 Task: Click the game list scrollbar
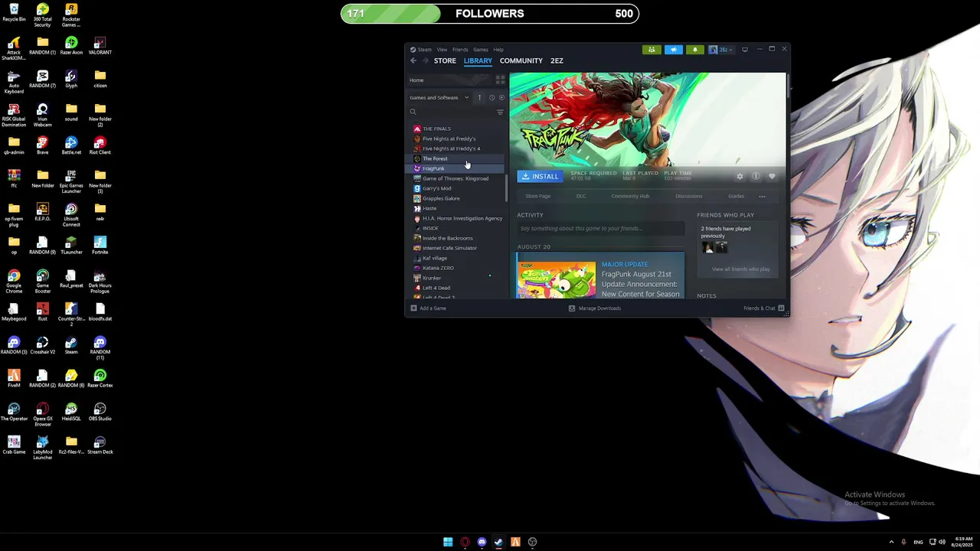(506, 188)
